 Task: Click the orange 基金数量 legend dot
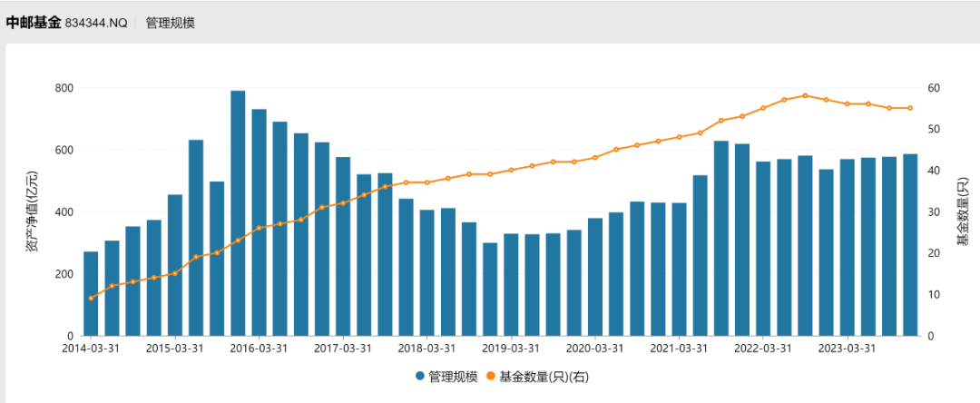[491, 377]
